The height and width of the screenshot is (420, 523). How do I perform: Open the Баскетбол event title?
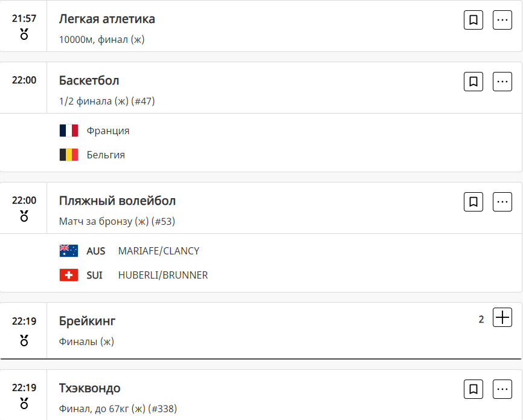pyautogui.click(x=89, y=80)
